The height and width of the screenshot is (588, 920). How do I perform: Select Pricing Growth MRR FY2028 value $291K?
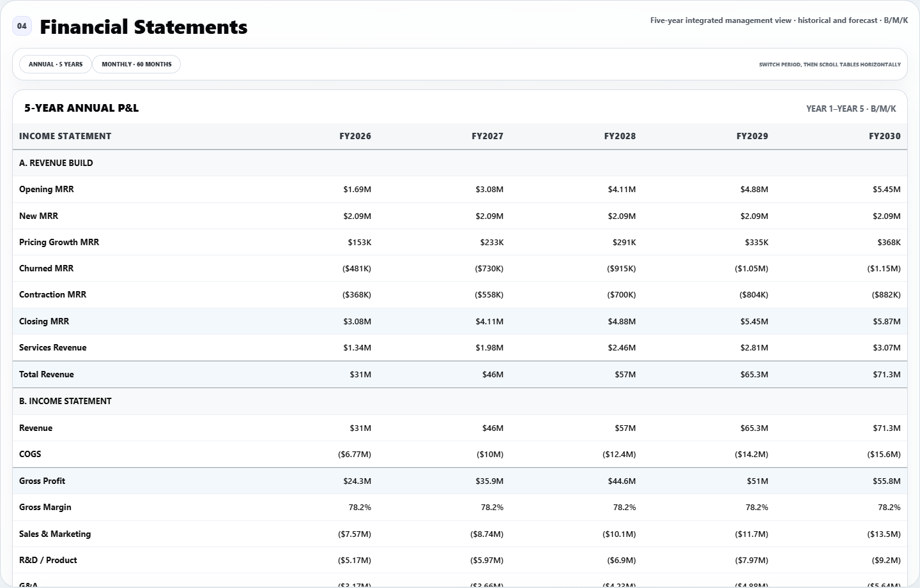(624, 242)
